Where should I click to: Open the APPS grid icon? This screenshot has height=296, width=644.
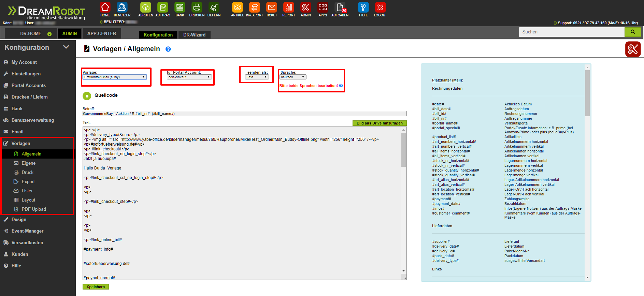click(323, 7)
